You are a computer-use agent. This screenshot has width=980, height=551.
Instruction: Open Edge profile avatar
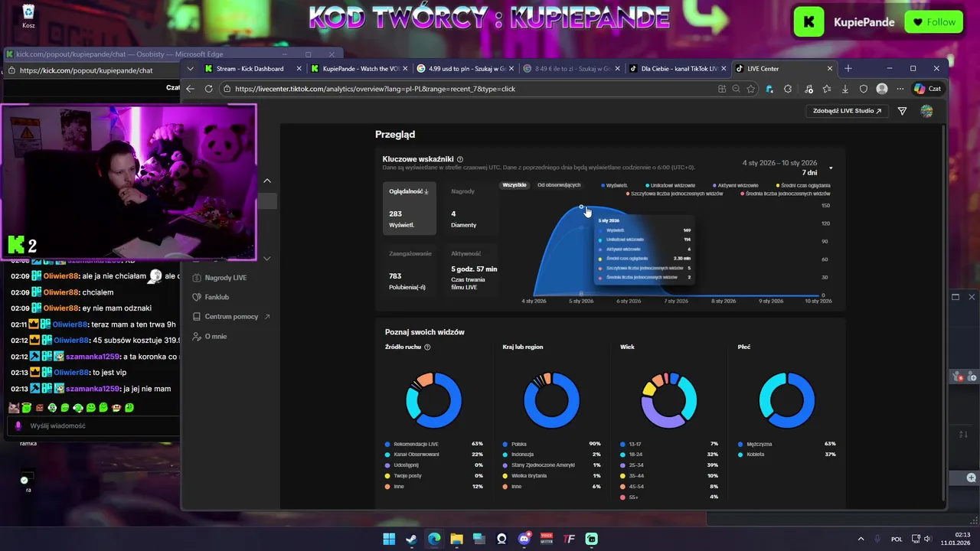(x=882, y=89)
